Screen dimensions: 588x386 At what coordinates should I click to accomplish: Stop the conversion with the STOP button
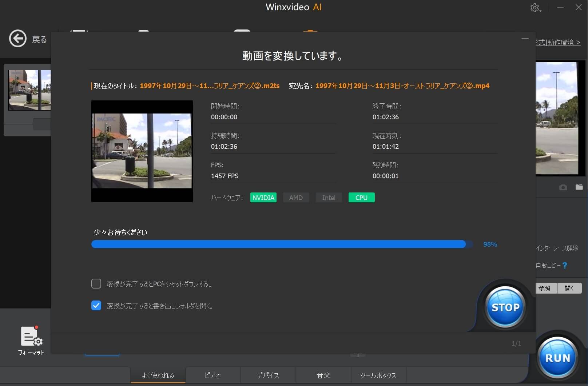pos(505,307)
